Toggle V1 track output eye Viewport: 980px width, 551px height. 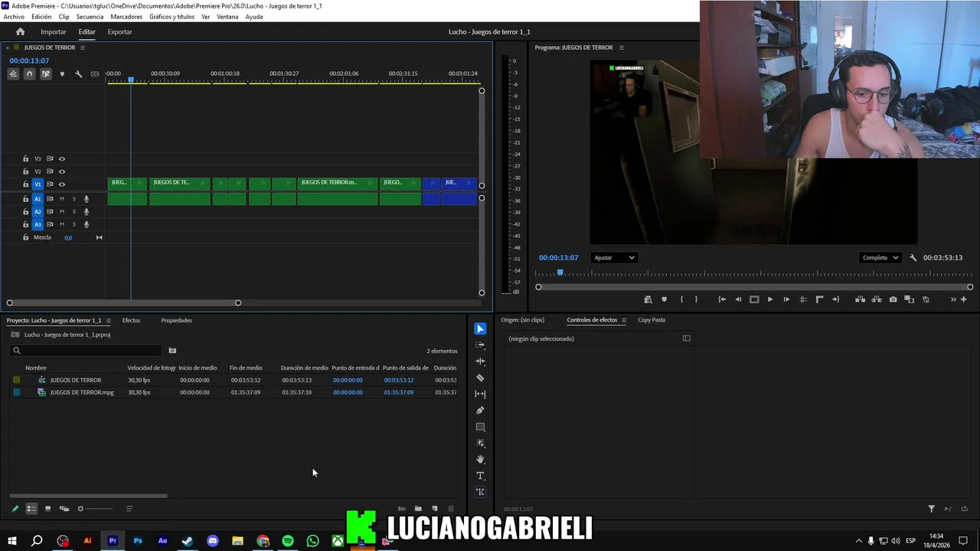[62, 184]
